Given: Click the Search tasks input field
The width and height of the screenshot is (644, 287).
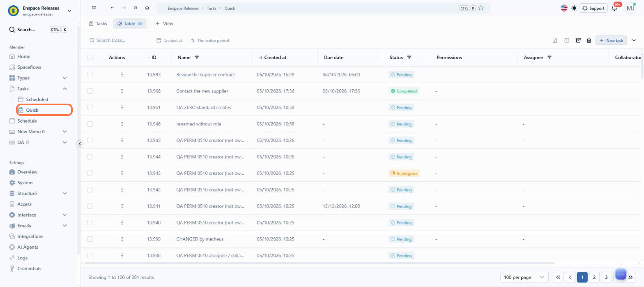Looking at the screenshot, I should pyautogui.click(x=119, y=40).
